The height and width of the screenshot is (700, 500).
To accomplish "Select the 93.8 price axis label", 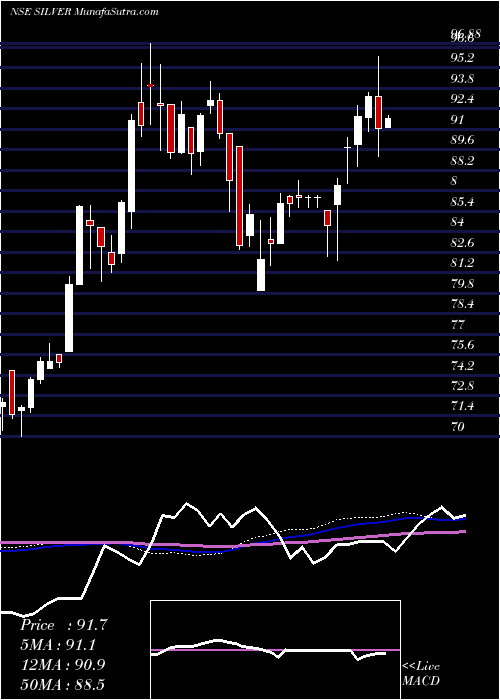I will pyautogui.click(x=462, y=79).
